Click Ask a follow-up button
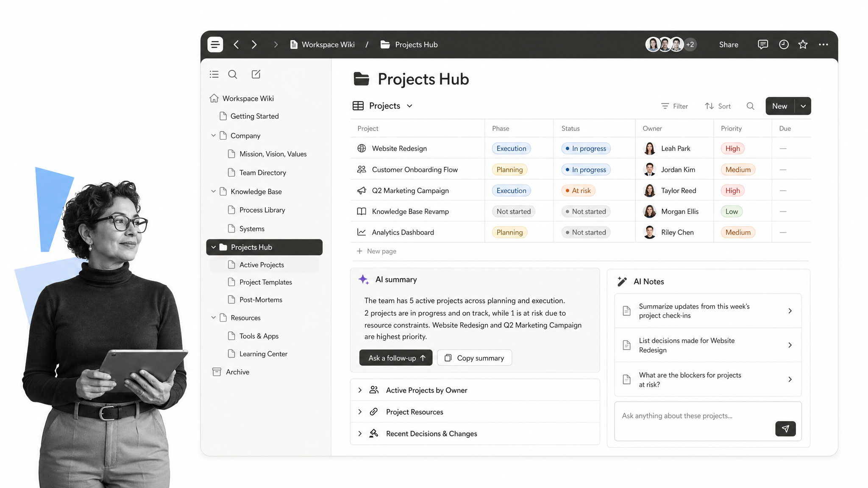 coord(396,358)
